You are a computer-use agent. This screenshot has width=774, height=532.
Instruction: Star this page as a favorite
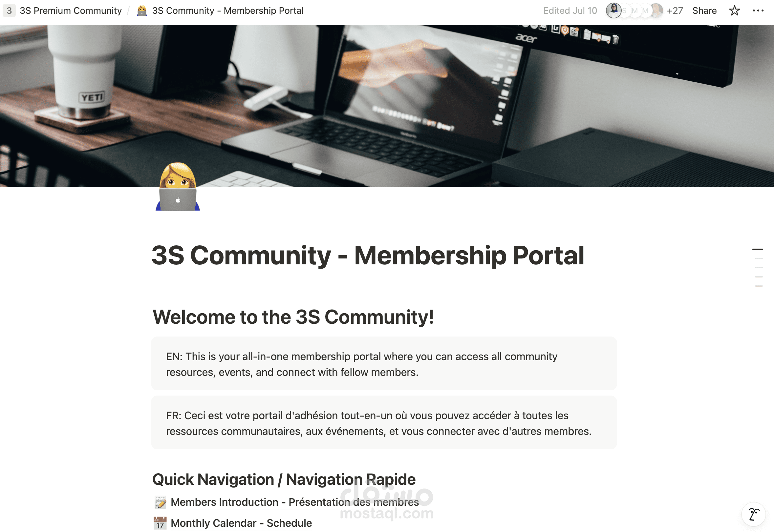pyautogui.click(x=734, y=11)
